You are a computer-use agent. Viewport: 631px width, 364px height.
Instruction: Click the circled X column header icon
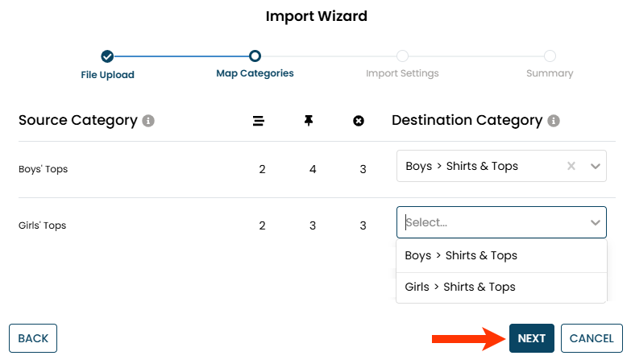[x=359, y=121]
